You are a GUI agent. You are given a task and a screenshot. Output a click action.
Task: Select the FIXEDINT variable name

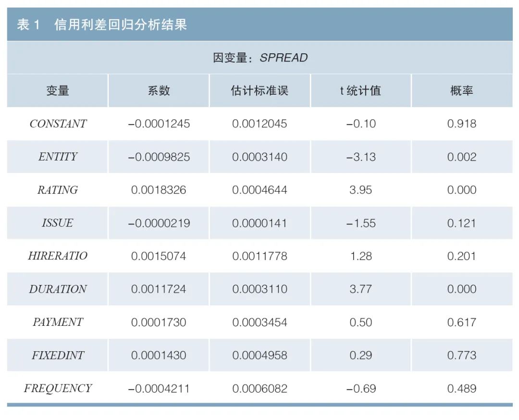pos(57,355)
